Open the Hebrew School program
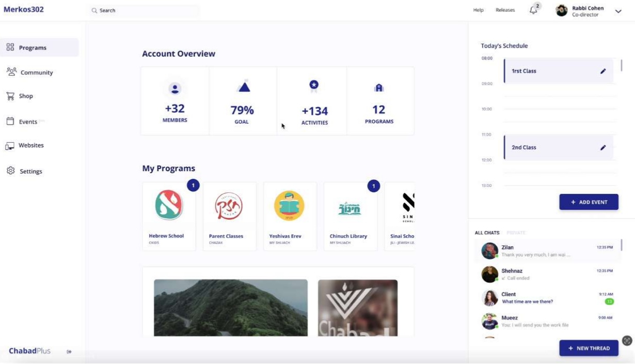 [x=169, y=217]
